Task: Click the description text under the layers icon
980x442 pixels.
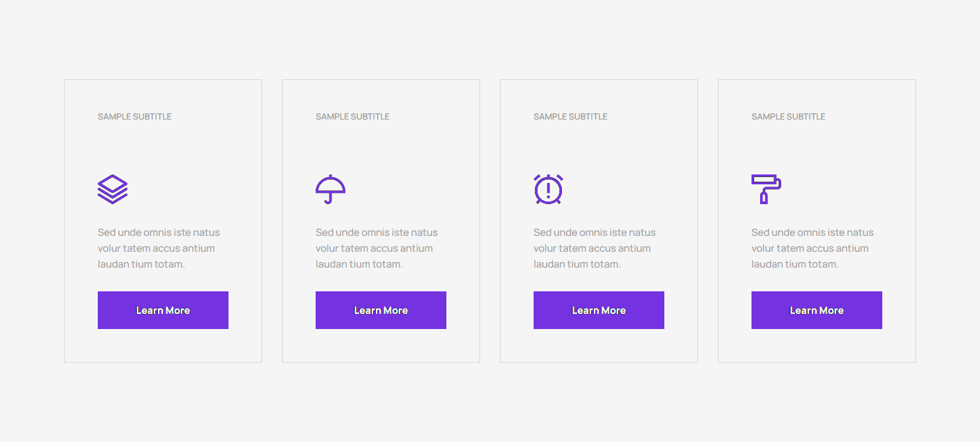Action: [x=158, y=248]
